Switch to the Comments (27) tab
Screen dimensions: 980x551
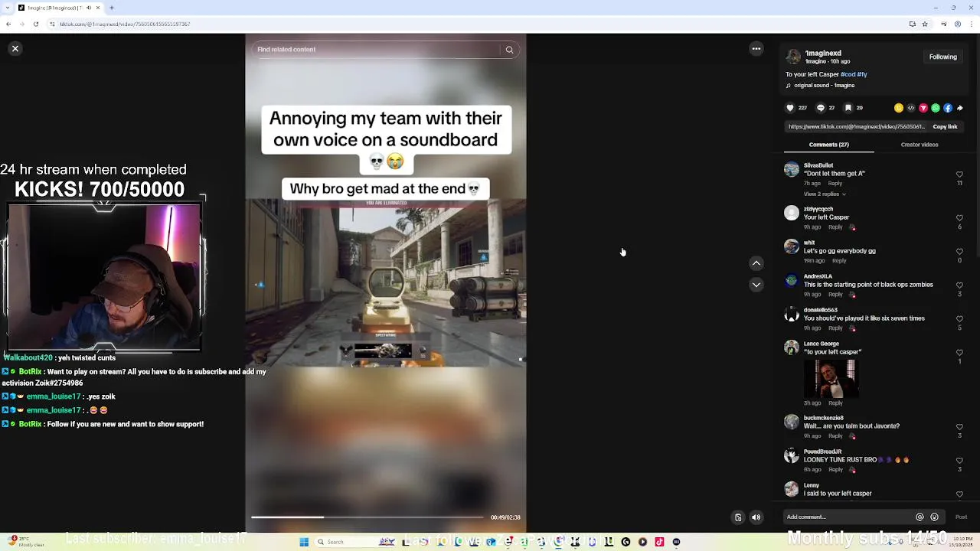pyautogui.click(x=829, y=145)
